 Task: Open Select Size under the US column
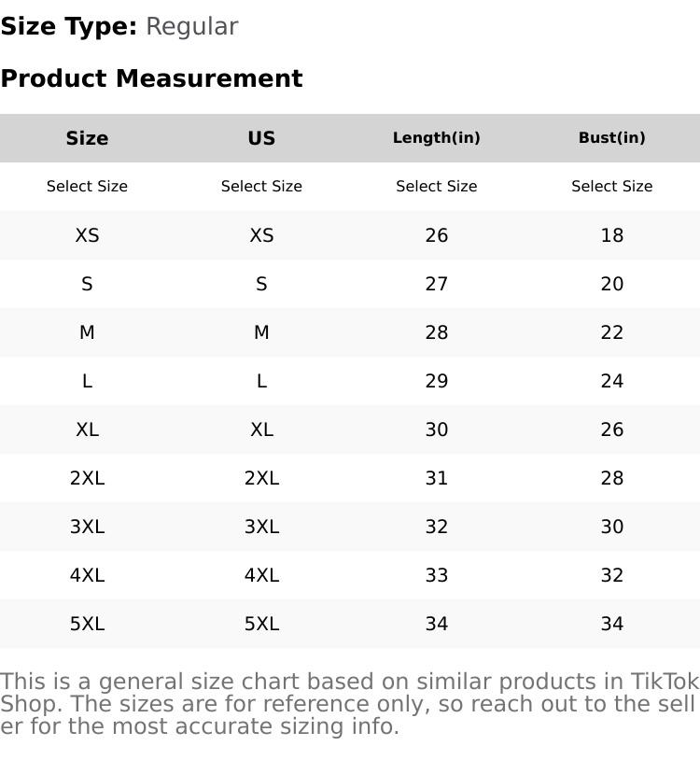click(261, 187)
